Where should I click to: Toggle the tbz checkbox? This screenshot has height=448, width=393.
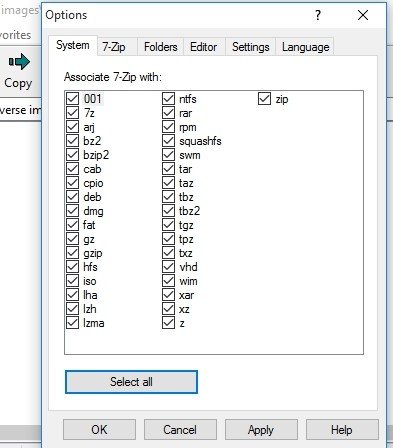168,197
